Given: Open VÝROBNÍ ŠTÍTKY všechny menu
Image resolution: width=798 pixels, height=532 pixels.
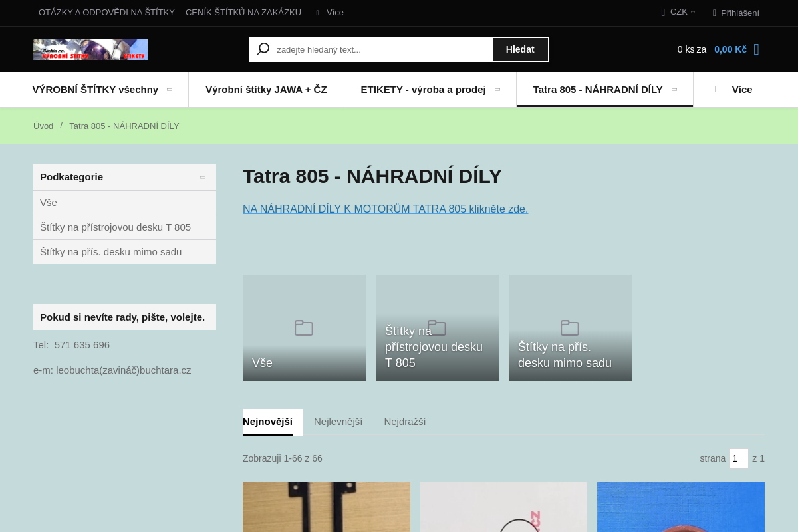Looking at the screenshot, I should point(102,90).
